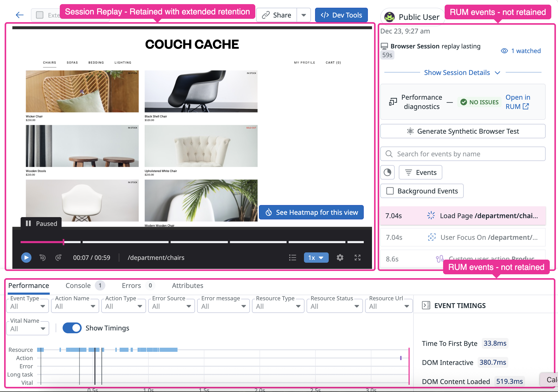558x392 pixels.
Task: Skip back 10 seconds icon
Action: click(43, 258)
